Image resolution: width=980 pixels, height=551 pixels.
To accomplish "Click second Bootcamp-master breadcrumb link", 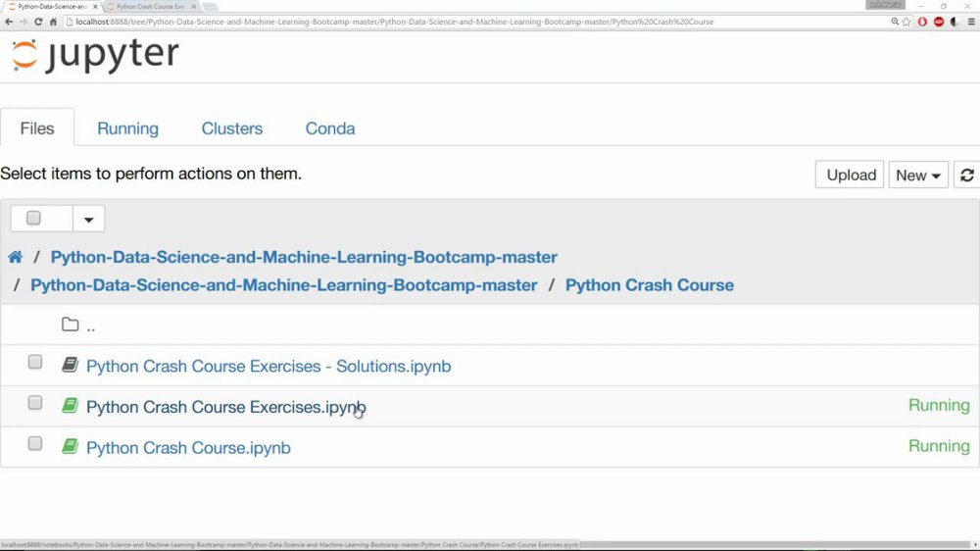I will (x=284, y=285).
